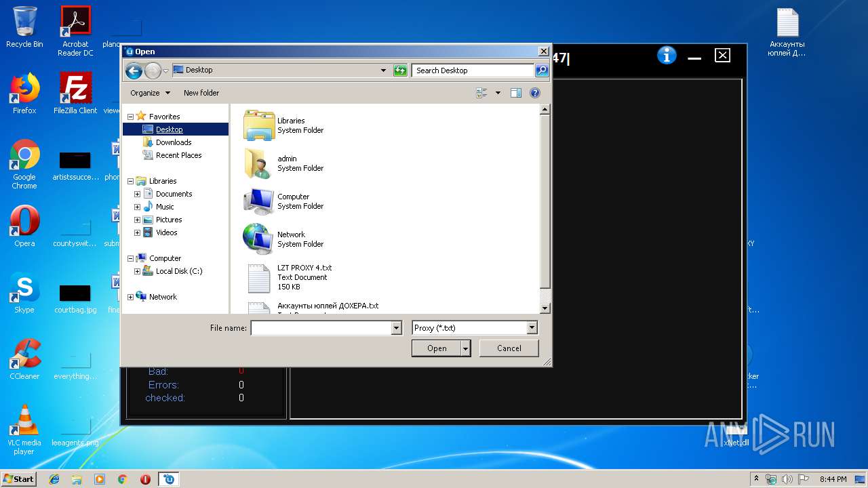The height and width of the screenshot is (488, 868).
Task: Open recent pages dropdown beside Forward arrow
Action: pos(165,70)
